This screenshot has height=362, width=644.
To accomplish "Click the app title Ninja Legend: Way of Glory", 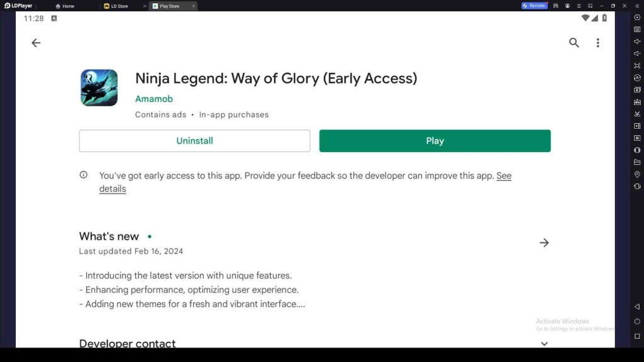I will pyautogui.click(x=276, y=79).
